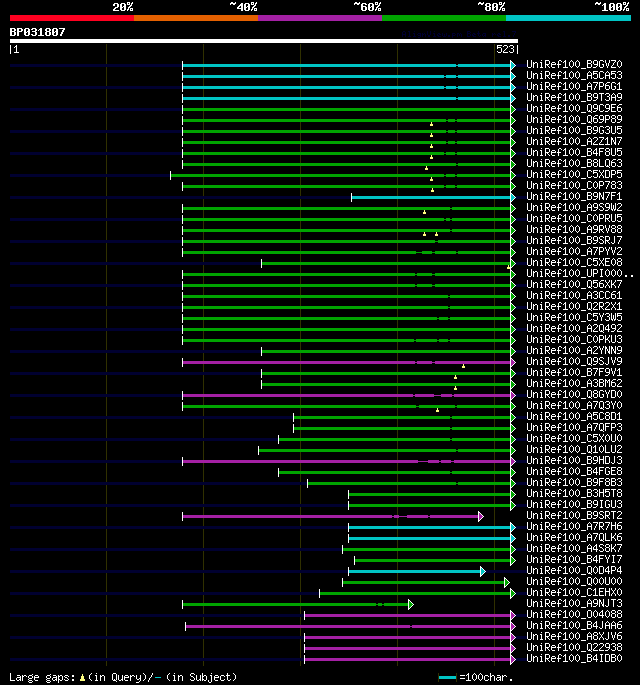Click the UniRef100_A5C8D1 label
Image resolution: width=640 pixels, height=685 pixels.
tap(574, 417)
